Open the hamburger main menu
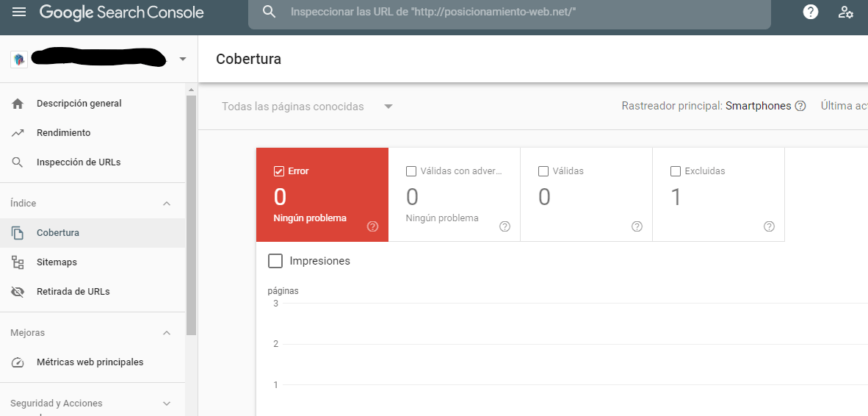Screen dimensions: 868x416 (x=19, y=12)
